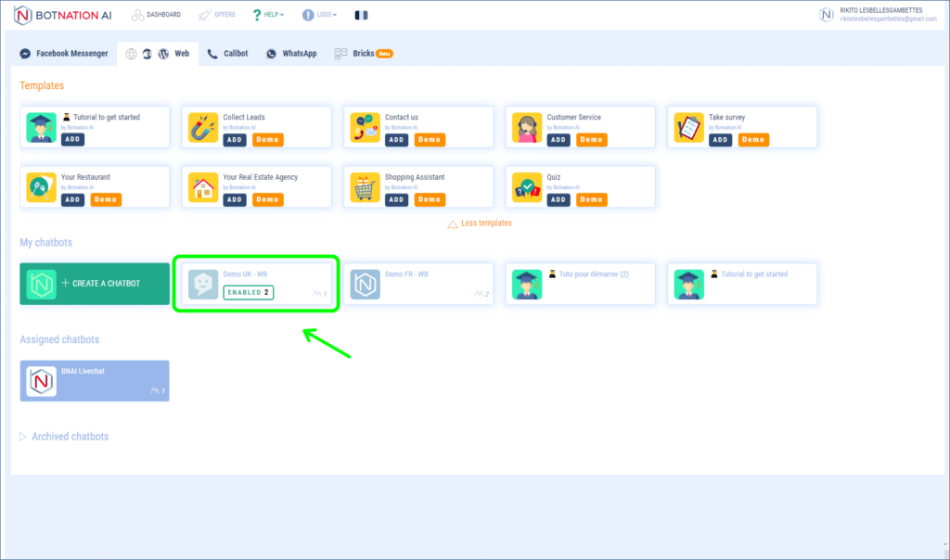Open the BNAI Livechat assigned chatbot
Image resolution: width=950 pixels, height=560 pixels.
point(95,381)
